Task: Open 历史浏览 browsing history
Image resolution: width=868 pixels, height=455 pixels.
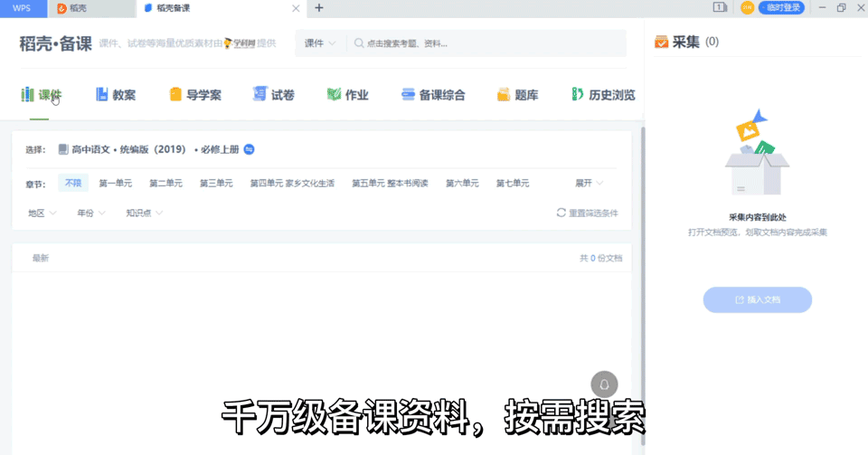Action: click(x=603, y=95)
